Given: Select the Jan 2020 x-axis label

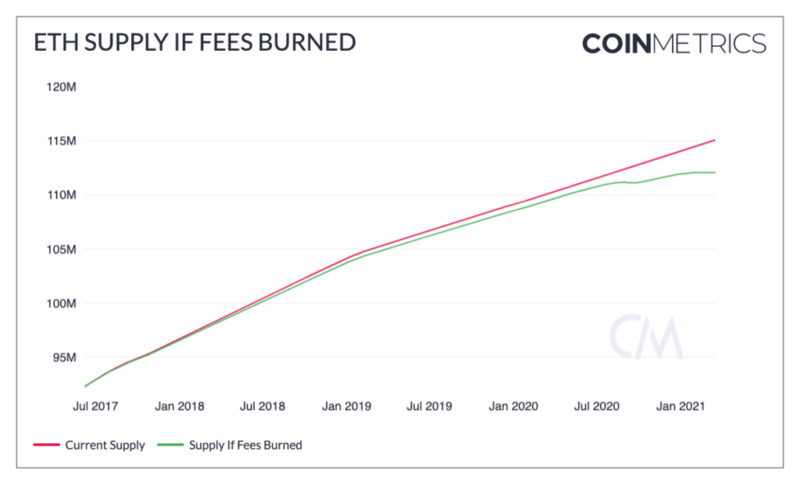Looking at the screenshot, I should 513,406.
